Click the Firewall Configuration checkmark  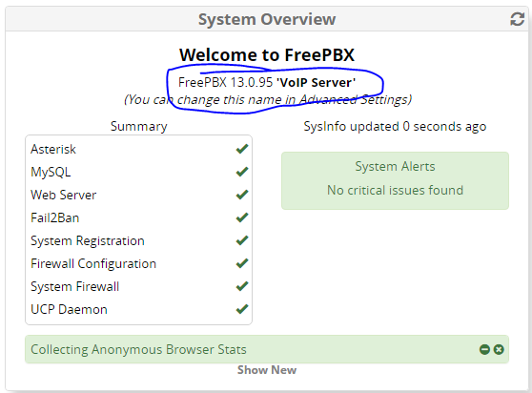(242, 263)
